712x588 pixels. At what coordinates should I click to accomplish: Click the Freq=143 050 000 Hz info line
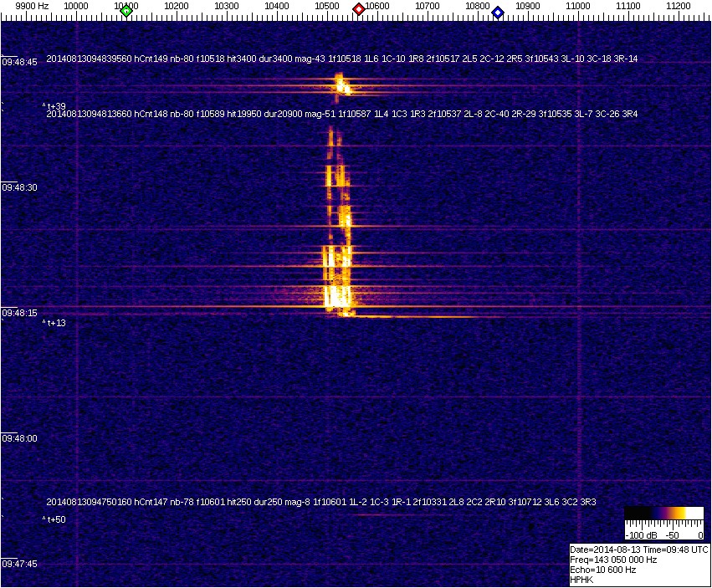[x=612, y=560]
